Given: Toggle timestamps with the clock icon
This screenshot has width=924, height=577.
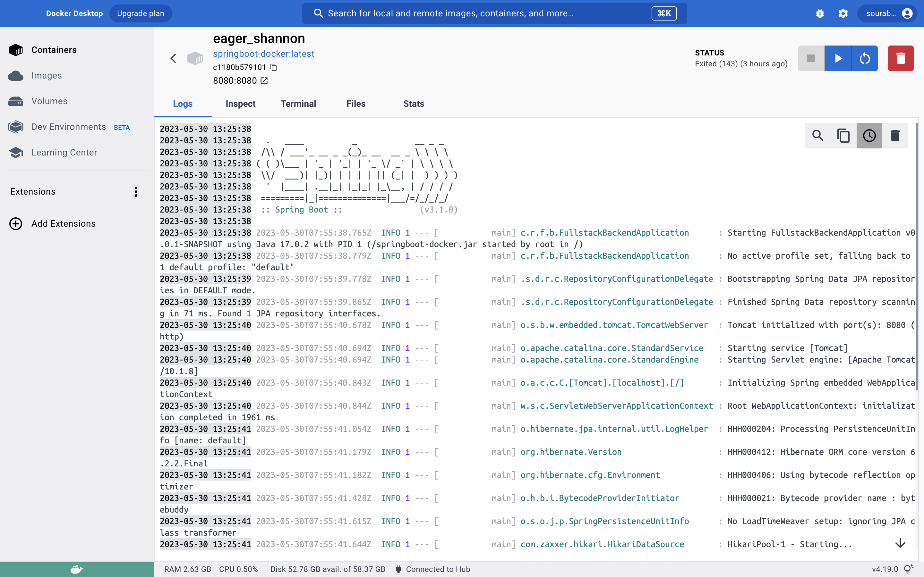Looking at the screenshot, I should click(x=869, y=136).
